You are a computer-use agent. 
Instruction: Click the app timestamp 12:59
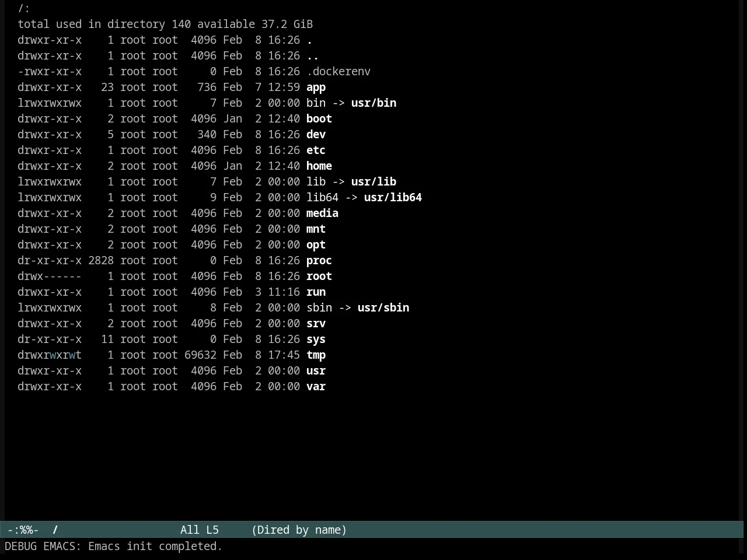(x=284, y=87)
